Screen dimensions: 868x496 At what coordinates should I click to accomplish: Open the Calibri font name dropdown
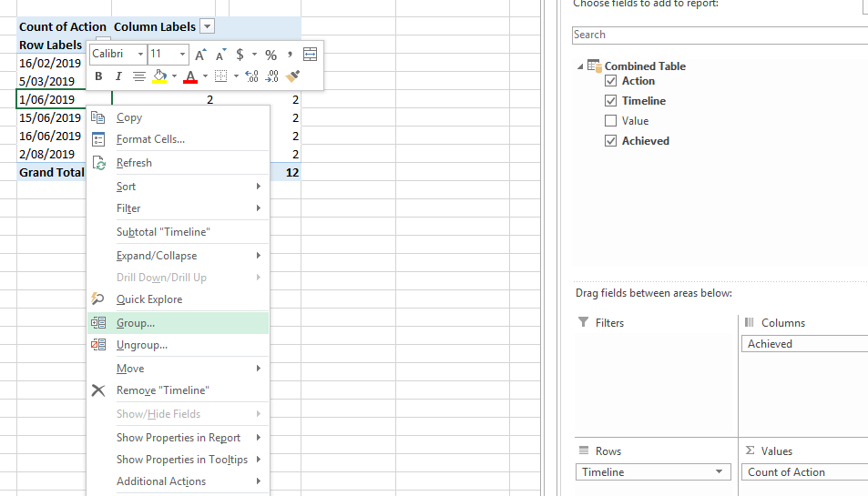[140, 55]
